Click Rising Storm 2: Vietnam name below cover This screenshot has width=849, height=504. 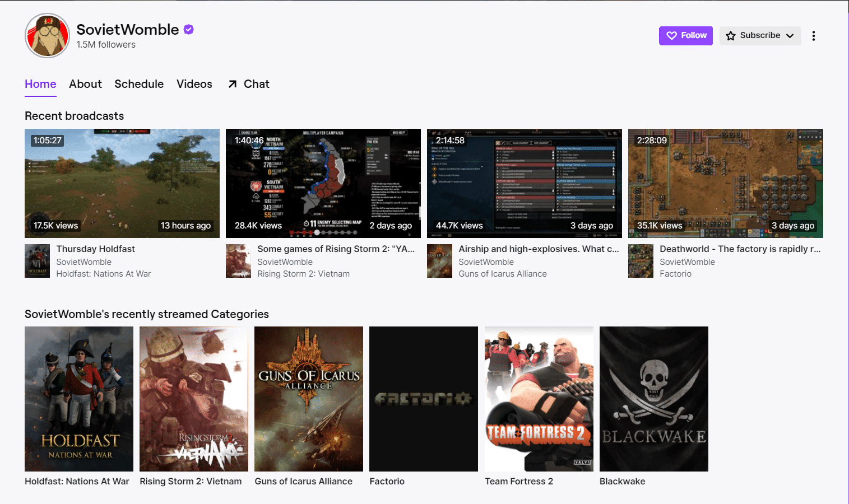click(191, 481)
